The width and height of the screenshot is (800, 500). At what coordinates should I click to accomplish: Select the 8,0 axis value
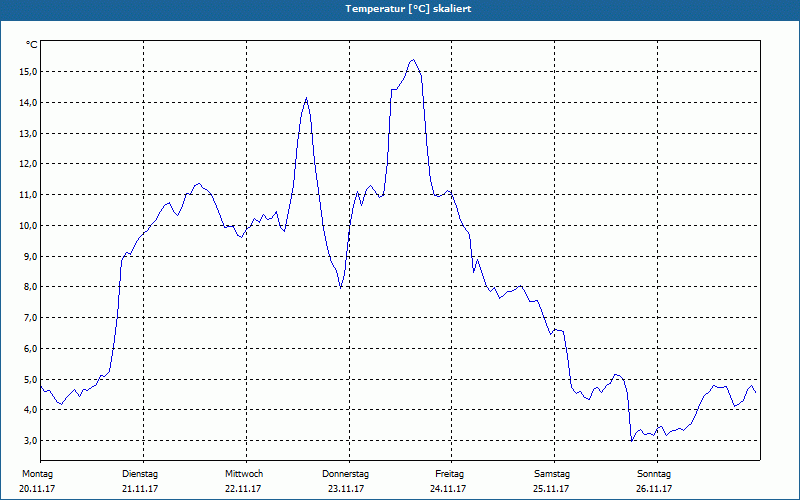point(30,287)
